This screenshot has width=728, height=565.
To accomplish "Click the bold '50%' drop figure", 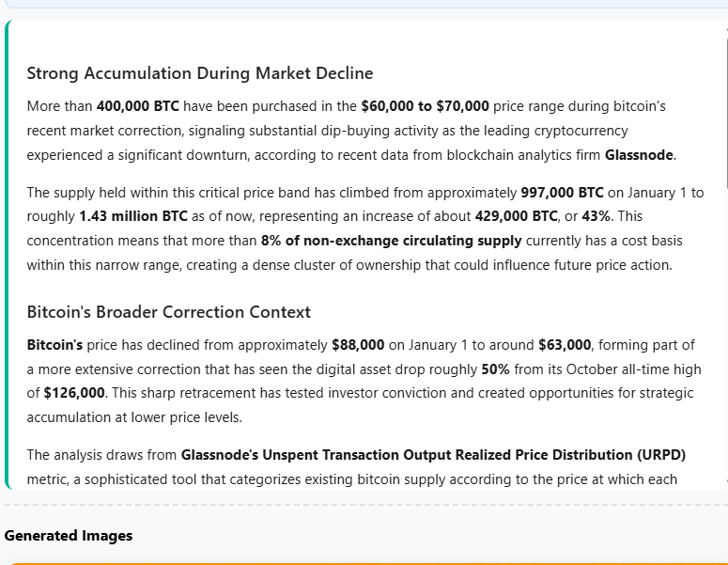I will click(495, 369).
